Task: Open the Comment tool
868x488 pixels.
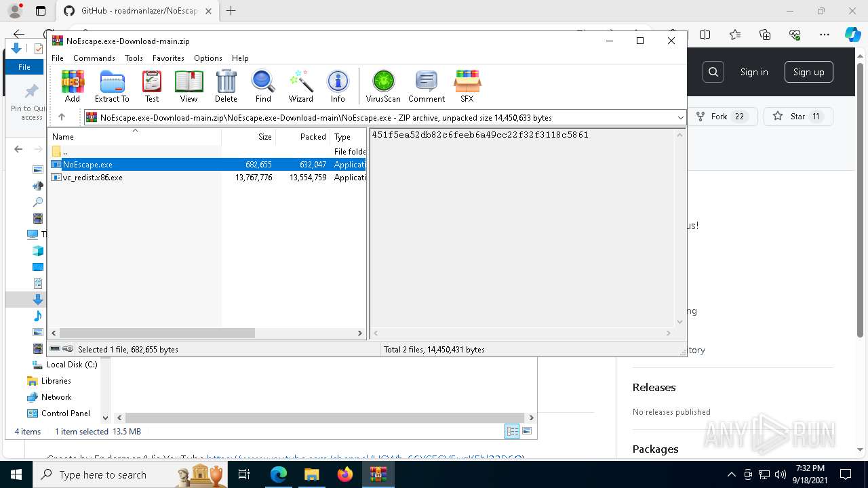Action: [x=427, y=86]
